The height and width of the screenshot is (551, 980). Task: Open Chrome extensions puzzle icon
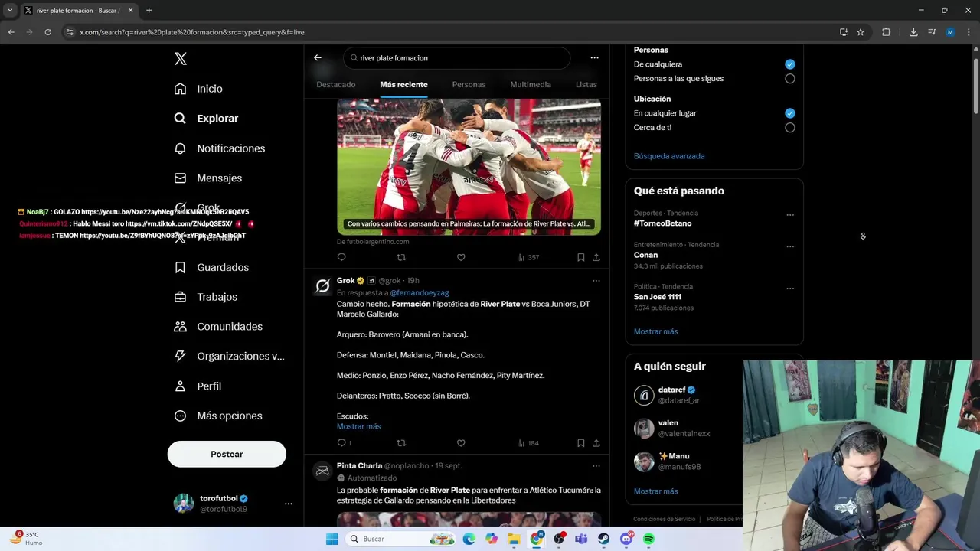click(887, 32)
